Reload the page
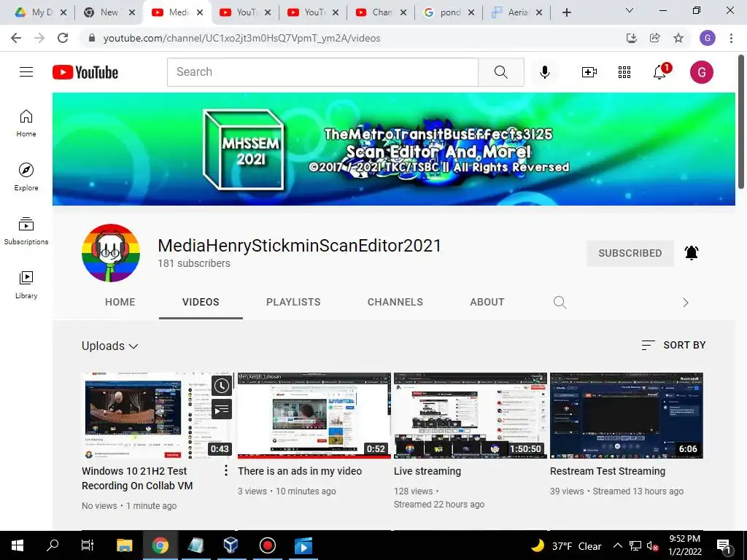The width and height of the screenshot is (747, 560). [63, 38]
